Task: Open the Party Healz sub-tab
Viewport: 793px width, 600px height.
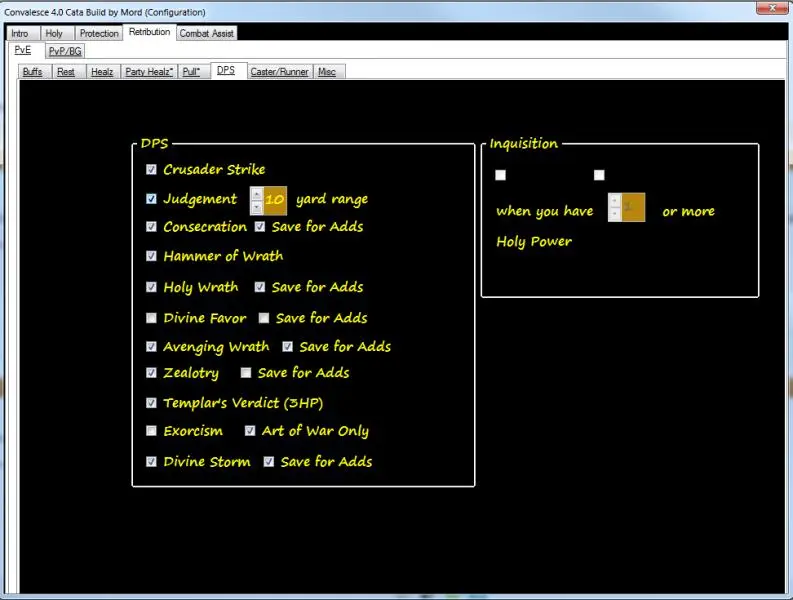Action: pyautogui.click(x=149, y=72)
